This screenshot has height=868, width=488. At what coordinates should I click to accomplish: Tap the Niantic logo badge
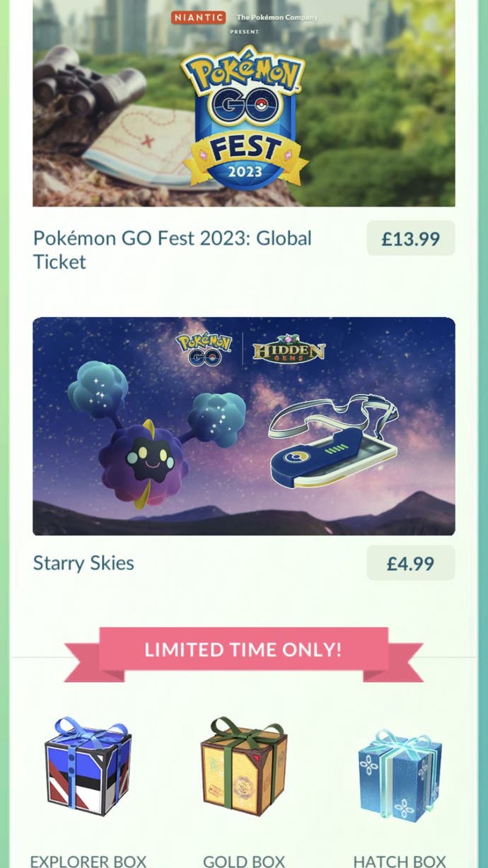click(198, 17)
